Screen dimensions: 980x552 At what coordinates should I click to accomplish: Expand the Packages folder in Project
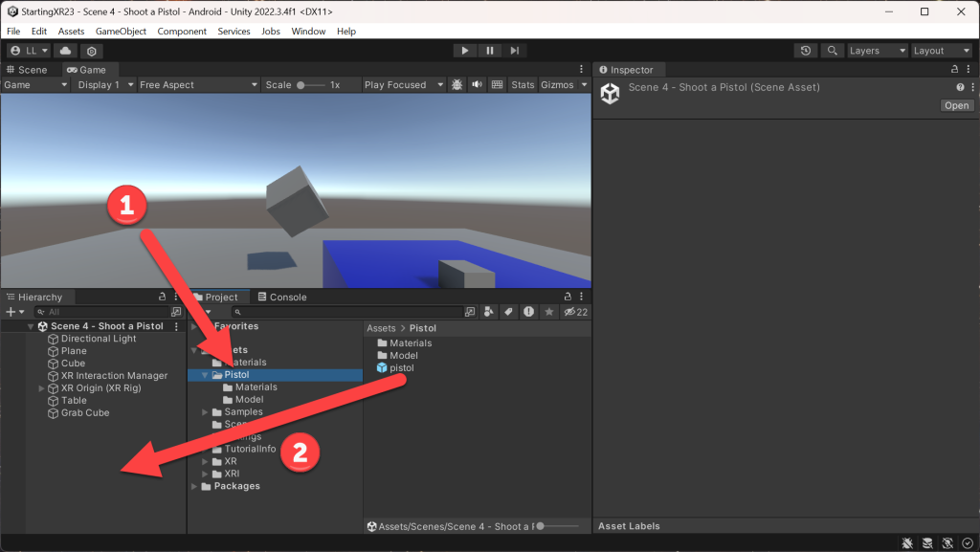[193, 486]
